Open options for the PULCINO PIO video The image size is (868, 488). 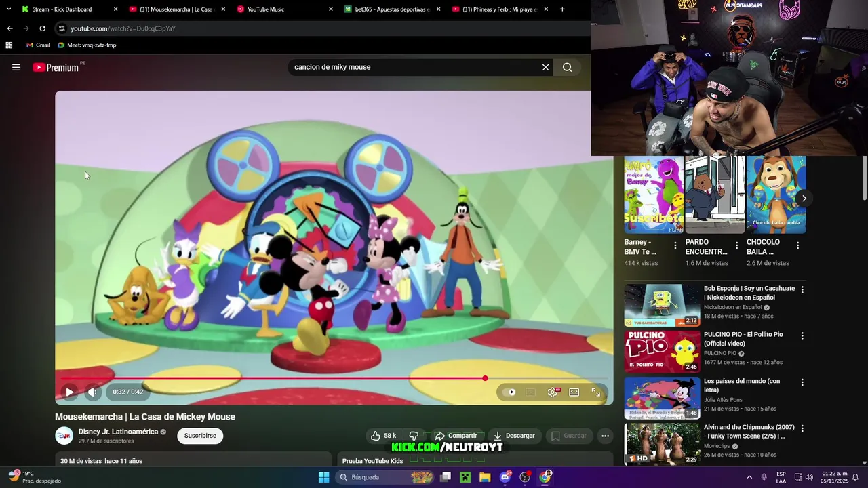click(802, 335)
